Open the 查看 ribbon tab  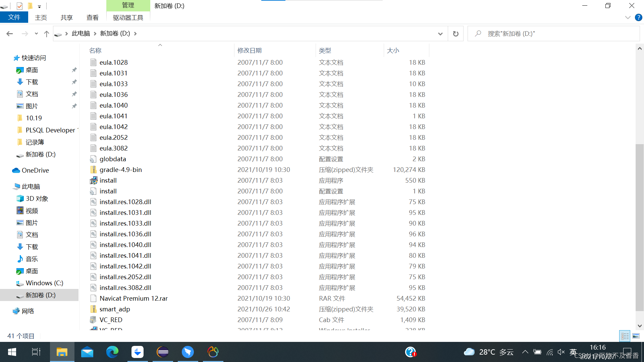coord(92,17)
